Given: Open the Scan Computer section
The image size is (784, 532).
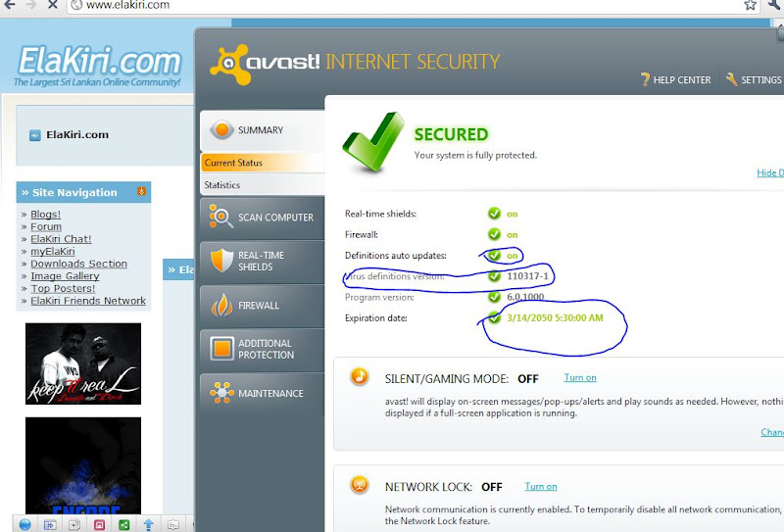Looking at the screenshot, I should (x=262, y=218).
